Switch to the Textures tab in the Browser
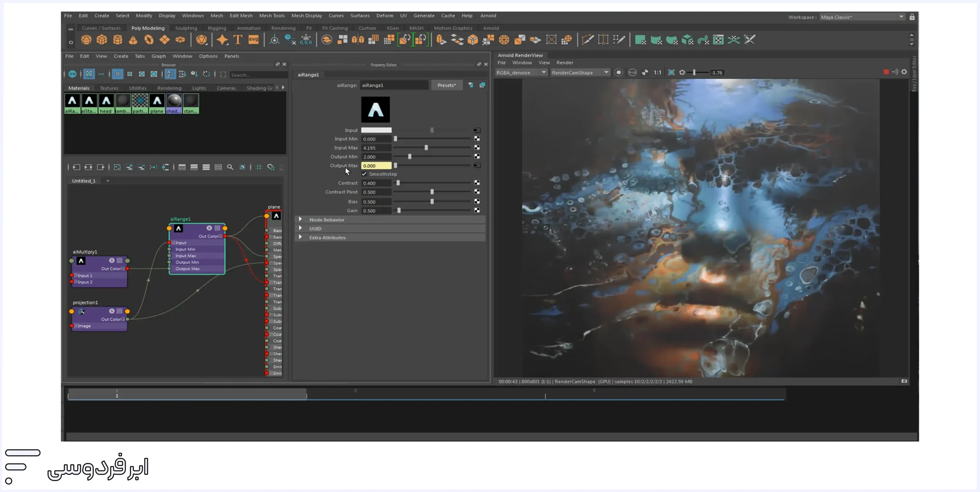 point(109,88)
